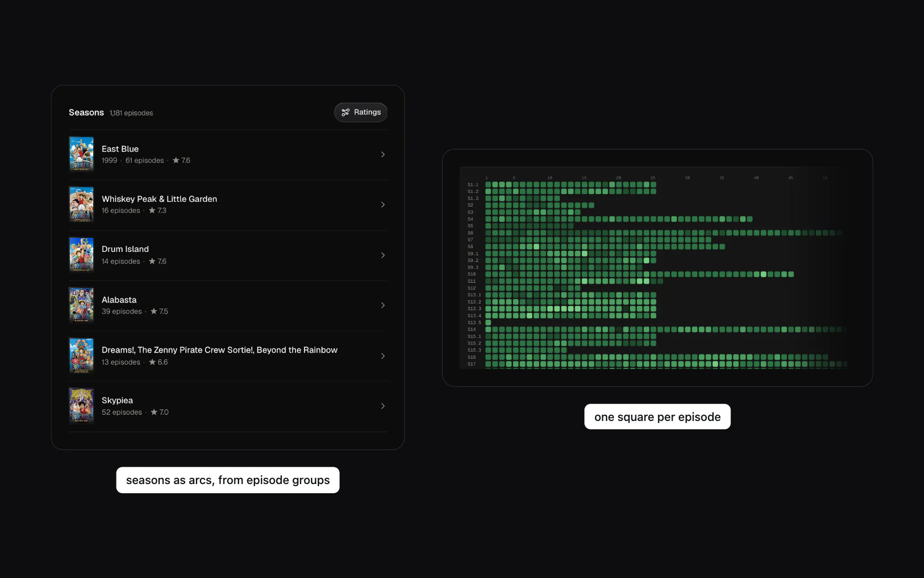Screen dimensions: 924x578
Task: Expand Drum Island season chevron
Action: tap(383, 255)
